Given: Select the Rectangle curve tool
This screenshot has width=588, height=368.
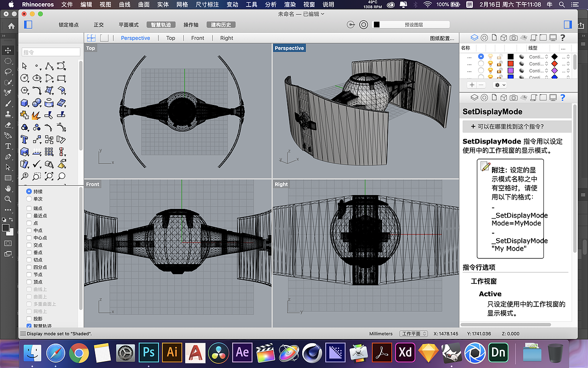Looking at the screenshot, I should [62, 78].
